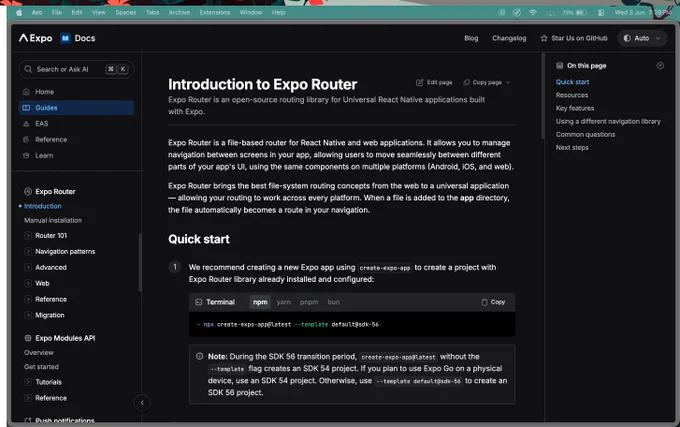Jump to Key features in page outline
Viewport: 680px width, 427px height.
(575, 108)
